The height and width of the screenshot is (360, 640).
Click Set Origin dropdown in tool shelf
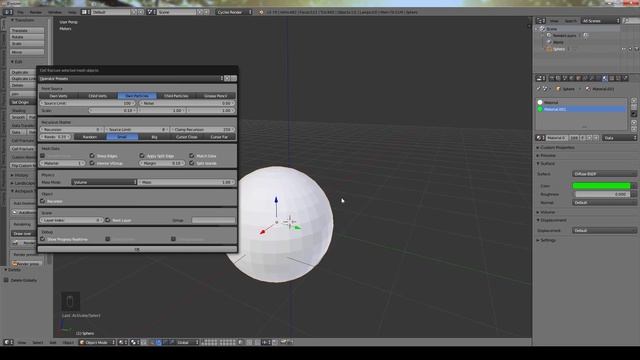point(24,102)
